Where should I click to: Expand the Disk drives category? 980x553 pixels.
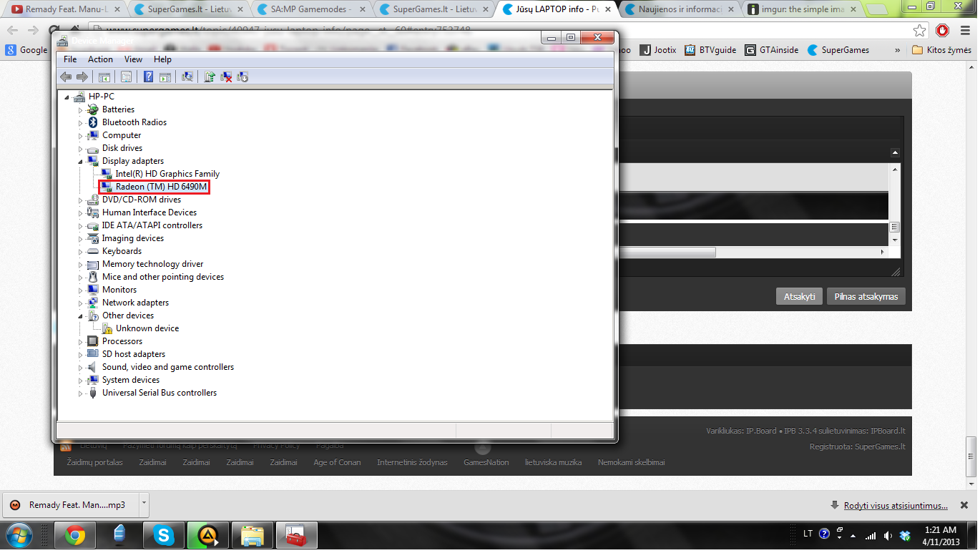click(x=81, y=149)
